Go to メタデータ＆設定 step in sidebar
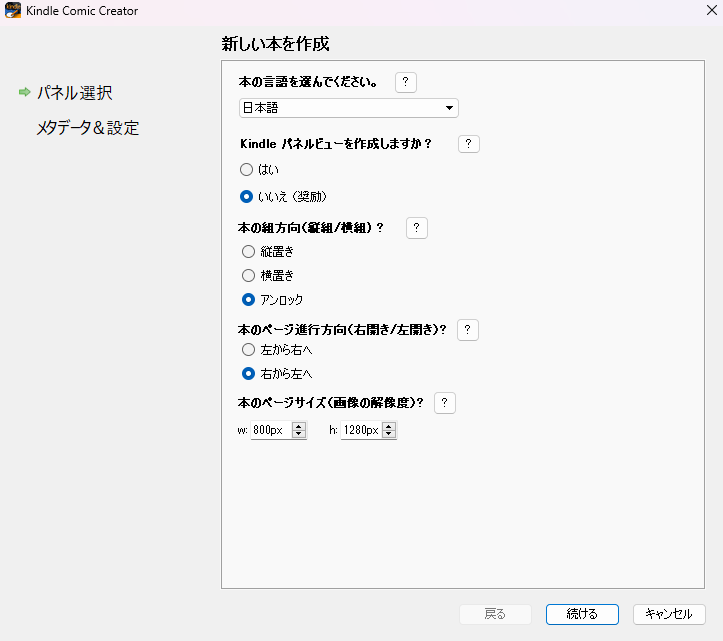The image size is (723, 641). tap(88, 128)
